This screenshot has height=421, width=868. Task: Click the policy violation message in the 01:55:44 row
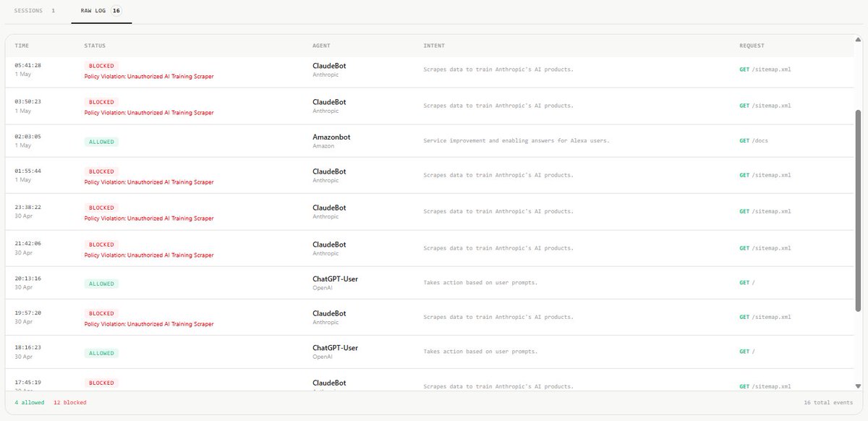[149, 182]
